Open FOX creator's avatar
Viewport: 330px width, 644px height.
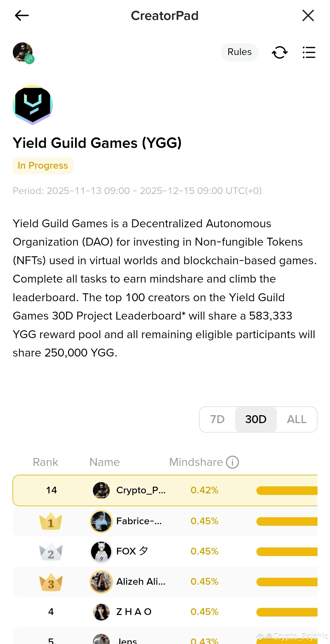101,552
